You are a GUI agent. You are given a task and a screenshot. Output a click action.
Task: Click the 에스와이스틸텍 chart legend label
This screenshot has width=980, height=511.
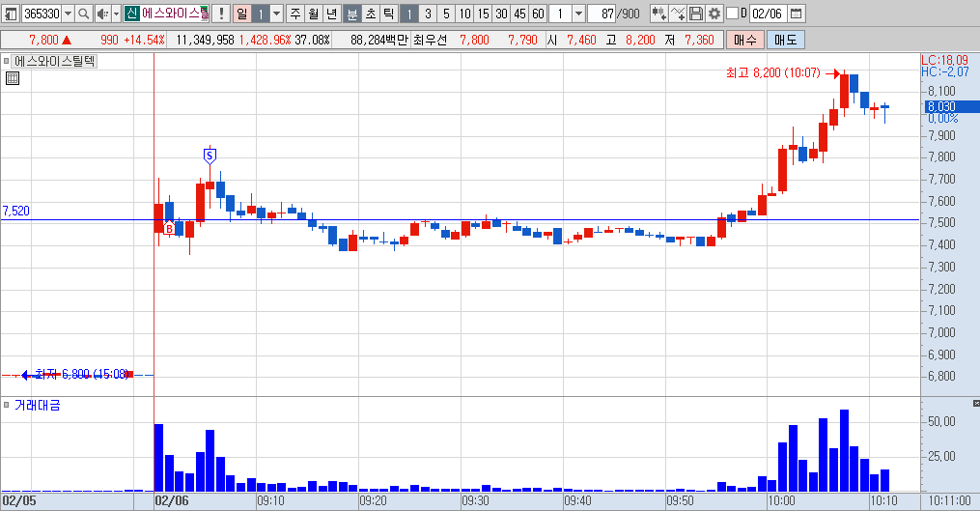click(54, 61)
